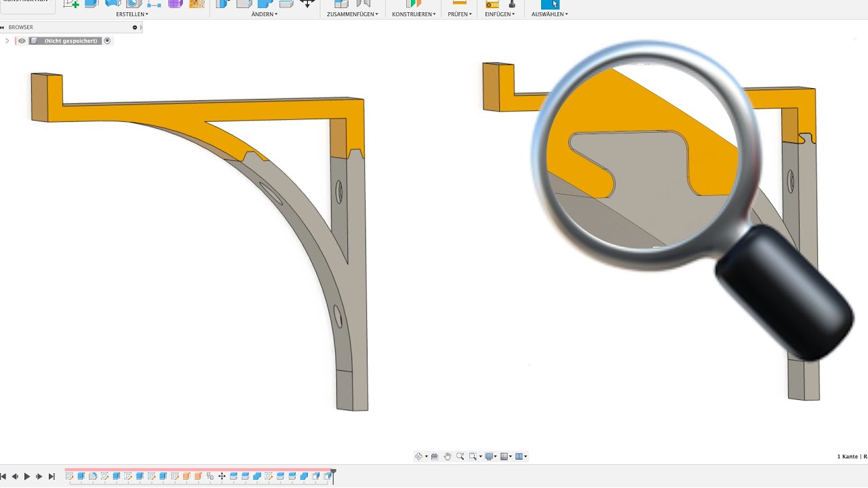Open the ERSTELLEN menu
This screenshot has width=868, height=488.
tap(132, 14)
